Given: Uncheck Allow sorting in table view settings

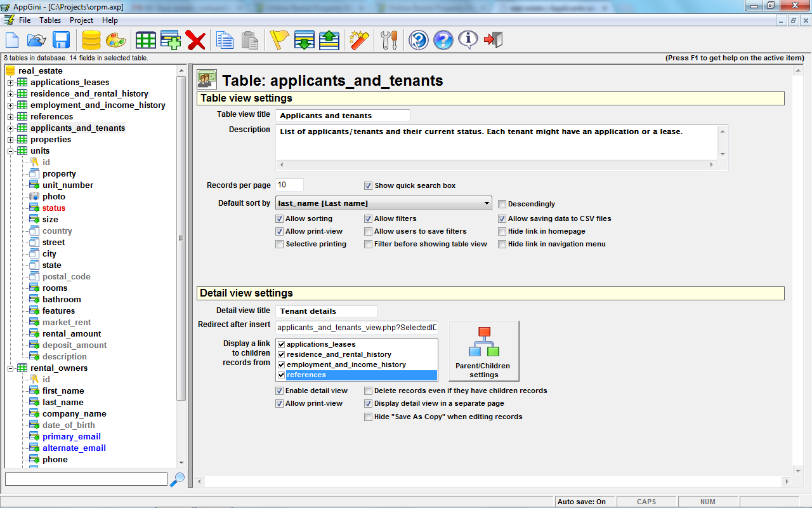Looking at the screenshot, I should coord(279,218).
